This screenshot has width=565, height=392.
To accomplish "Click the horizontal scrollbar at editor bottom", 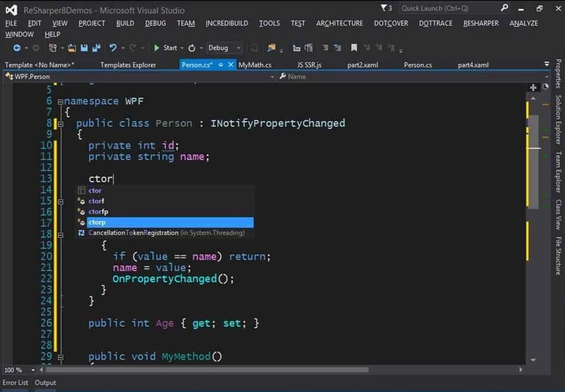I will 207,370.
